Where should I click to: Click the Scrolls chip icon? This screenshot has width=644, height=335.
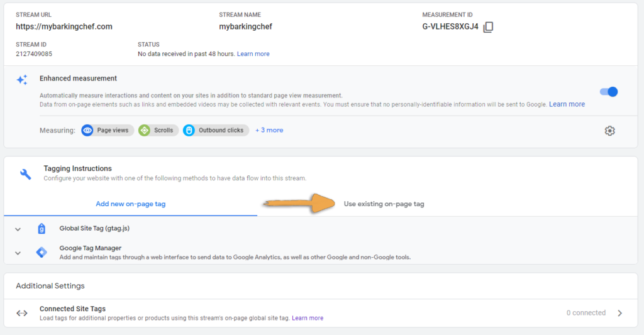click(144, 131)
